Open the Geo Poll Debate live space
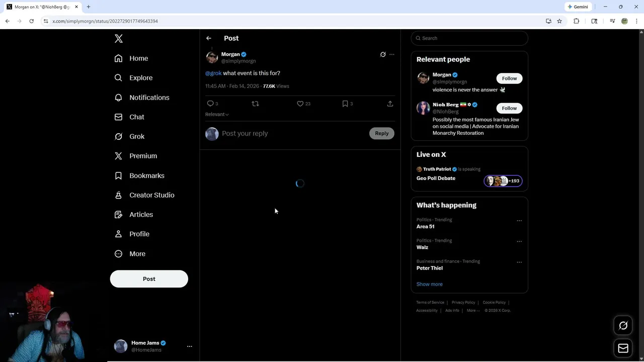 436,178
